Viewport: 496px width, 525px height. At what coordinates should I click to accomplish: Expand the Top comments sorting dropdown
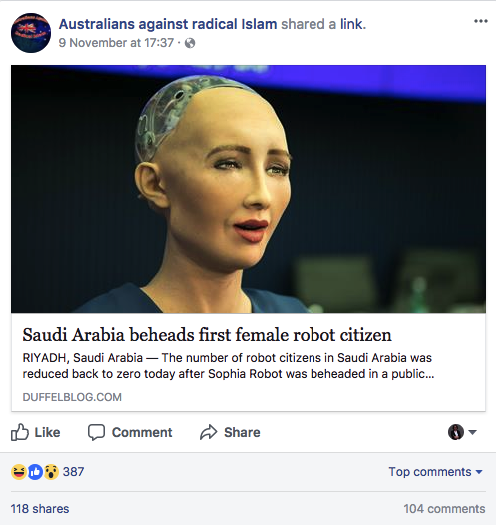coord(435,472)
